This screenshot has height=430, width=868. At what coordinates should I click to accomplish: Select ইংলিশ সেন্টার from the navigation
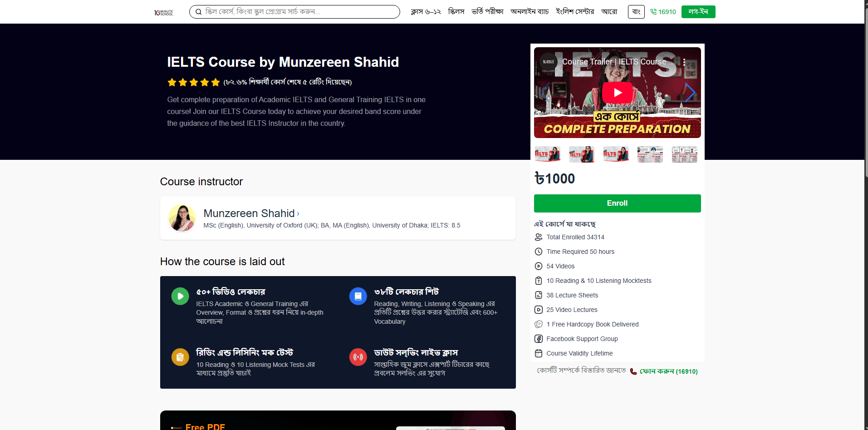click(575, 12)
